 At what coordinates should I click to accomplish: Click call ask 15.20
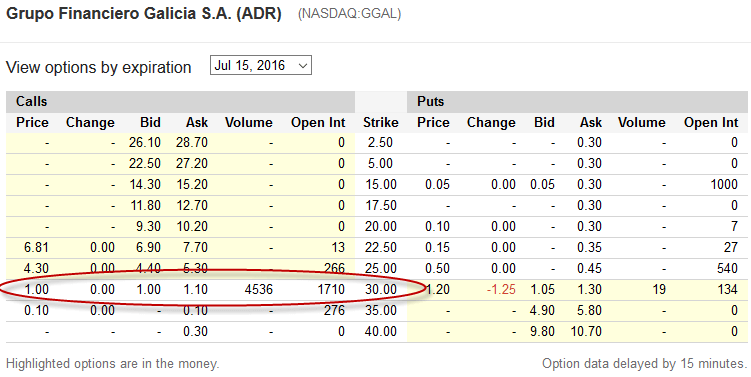[192, 185]
